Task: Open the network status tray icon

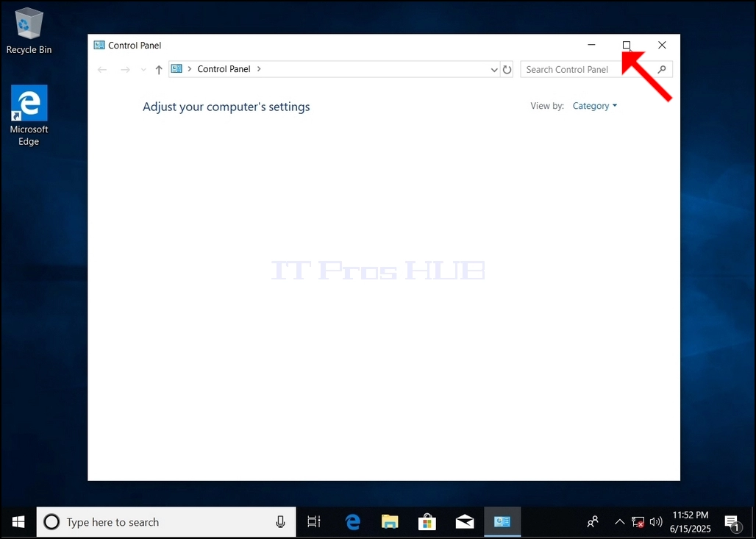Action: pos(638,522)
